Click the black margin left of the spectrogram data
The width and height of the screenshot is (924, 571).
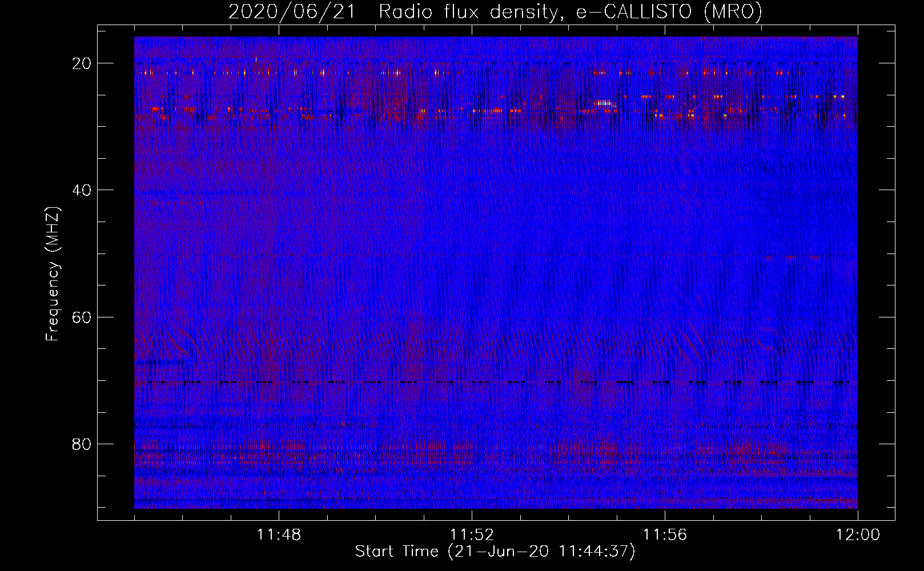tap(116, 274)
